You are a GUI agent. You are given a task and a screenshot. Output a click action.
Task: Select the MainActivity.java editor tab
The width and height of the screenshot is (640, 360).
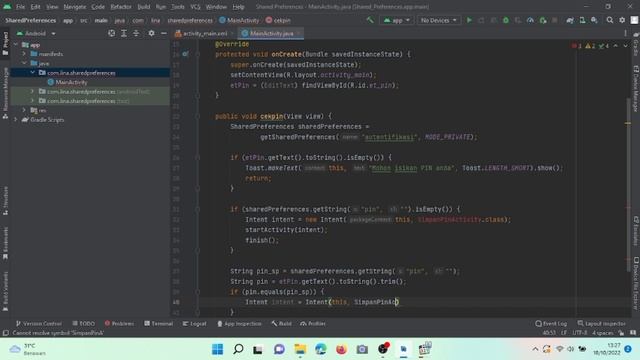pyautogui.click(x=271, y=33)
